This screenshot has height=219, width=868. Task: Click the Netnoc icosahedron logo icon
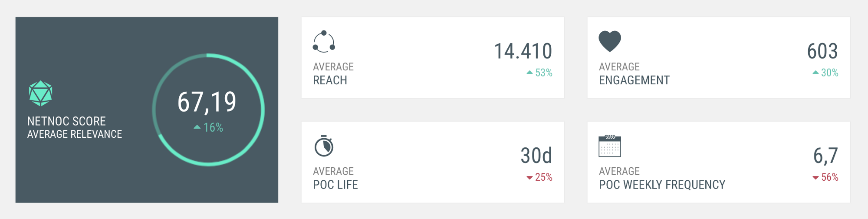pyautogui.click(x=40, y=93)
